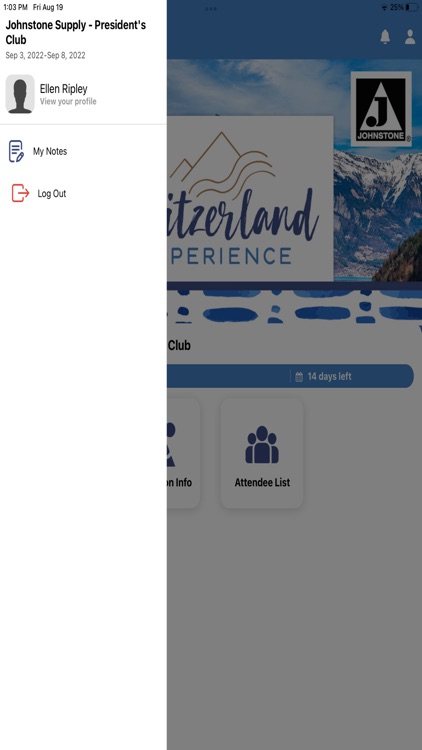Tap the Wi-Fi status icon
Viewport: 422px width, 750px height.
pos(384,8)
